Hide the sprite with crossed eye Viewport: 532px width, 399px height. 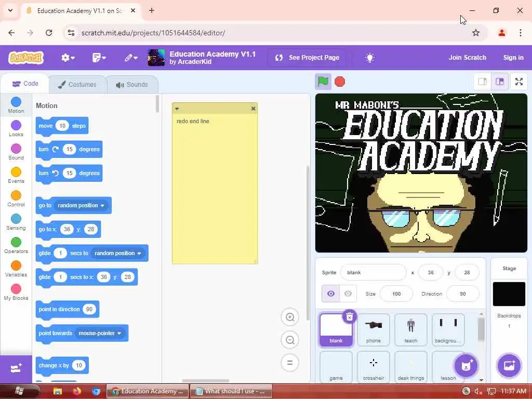point(348,294)
